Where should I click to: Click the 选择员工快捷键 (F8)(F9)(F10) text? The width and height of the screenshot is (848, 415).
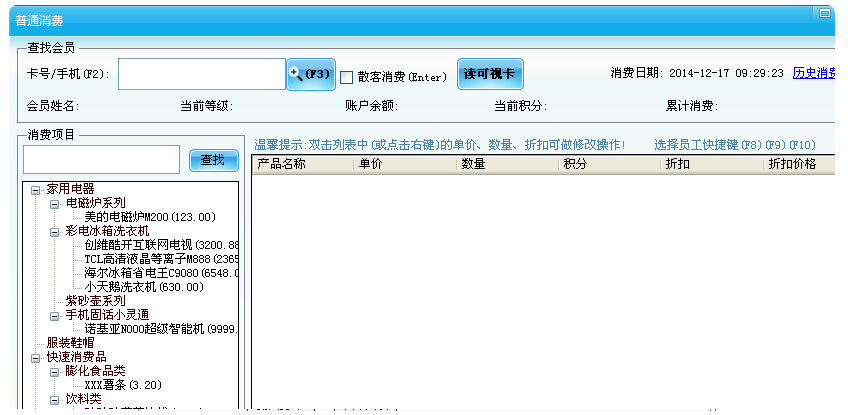tap(735, 145)
